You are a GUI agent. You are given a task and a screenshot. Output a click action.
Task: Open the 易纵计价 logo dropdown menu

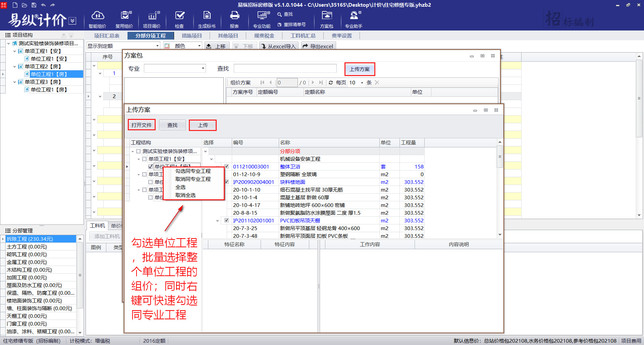(72, 21)
